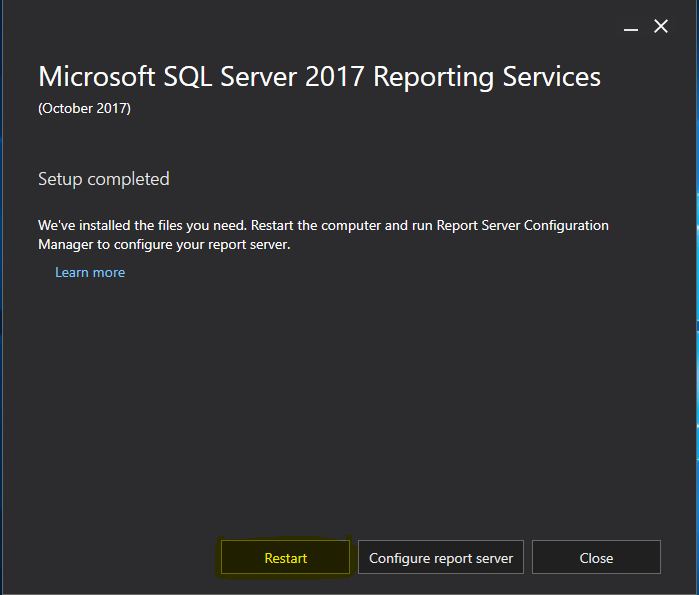Click the Setup completed heading

point(103,179)
